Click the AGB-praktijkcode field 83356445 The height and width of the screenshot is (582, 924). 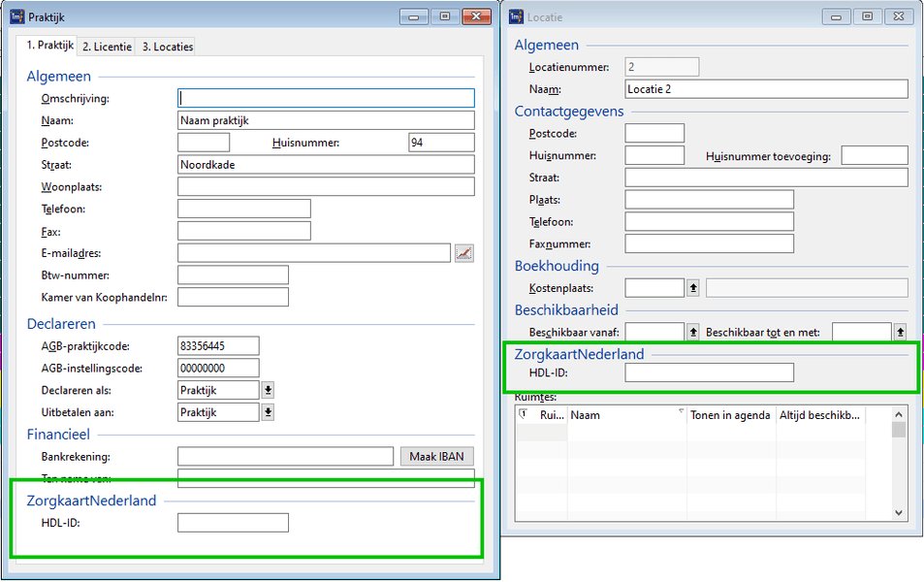point(218,345)
